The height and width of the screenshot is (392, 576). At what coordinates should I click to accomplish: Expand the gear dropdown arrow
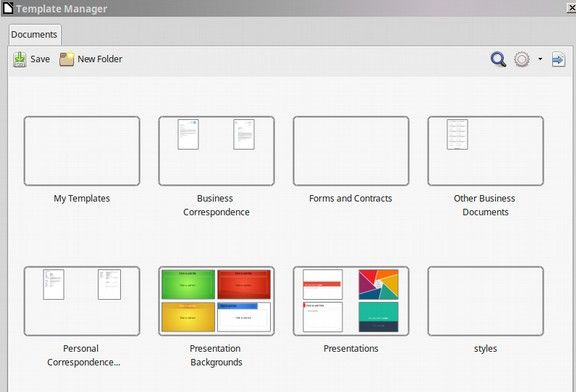tap(540, 59)
